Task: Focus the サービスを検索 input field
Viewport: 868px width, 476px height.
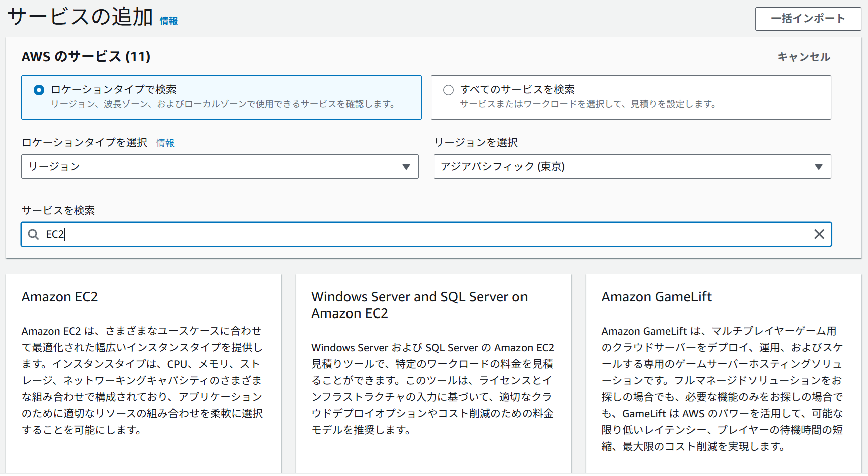Action: [x=426, y=234]
